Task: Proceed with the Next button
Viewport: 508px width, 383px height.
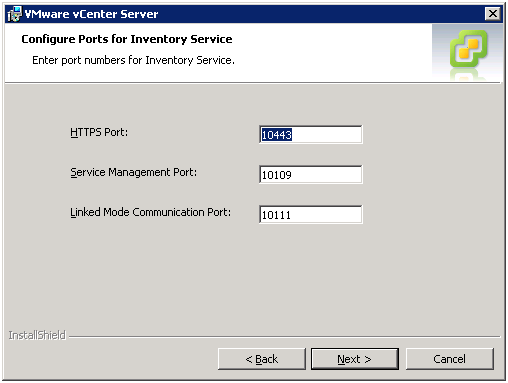Action: (x=354, y=359)
